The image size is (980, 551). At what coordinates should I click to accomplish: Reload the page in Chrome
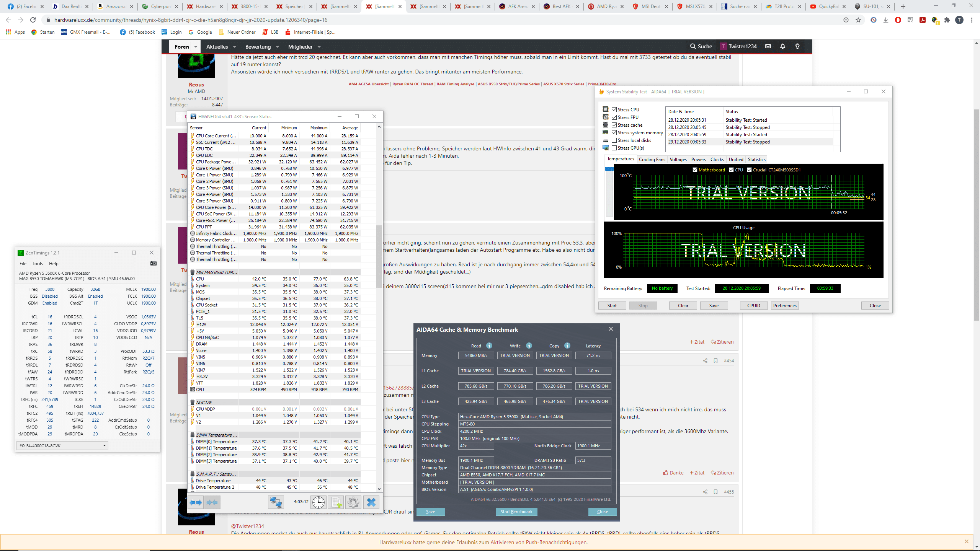click(33, 20)
